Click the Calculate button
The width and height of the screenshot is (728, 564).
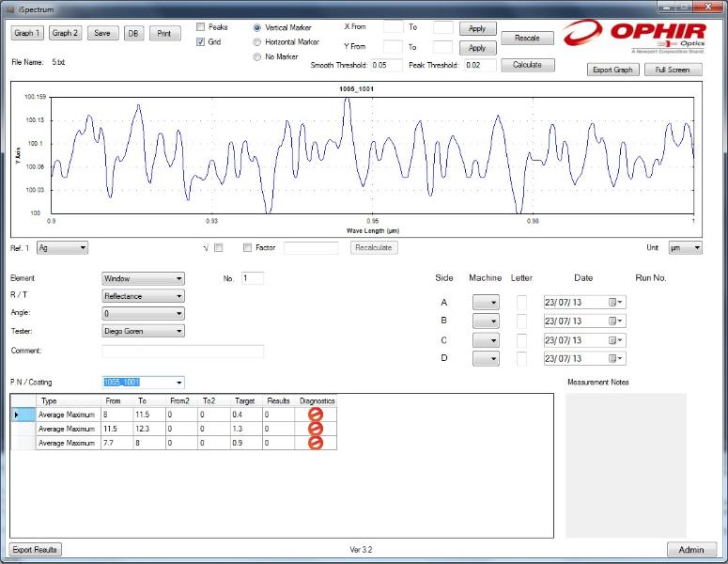point(527,65)
